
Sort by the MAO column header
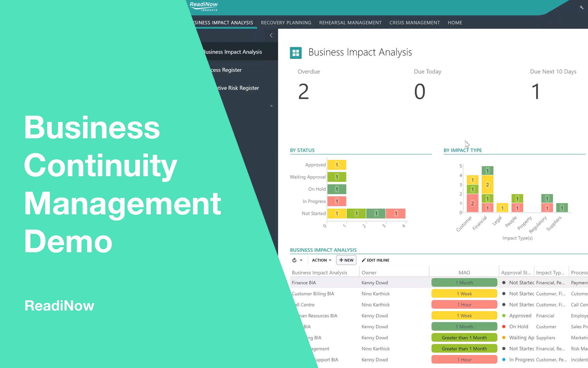[464, 273]
